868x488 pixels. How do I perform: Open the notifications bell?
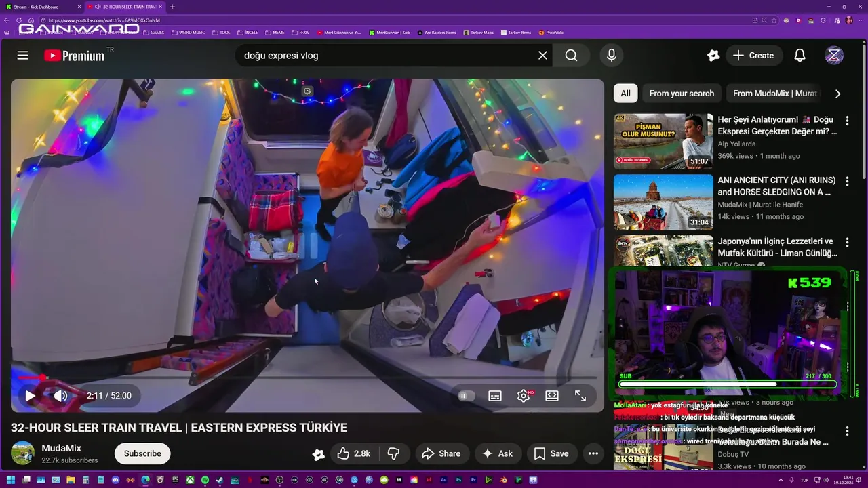pos(800,56)
